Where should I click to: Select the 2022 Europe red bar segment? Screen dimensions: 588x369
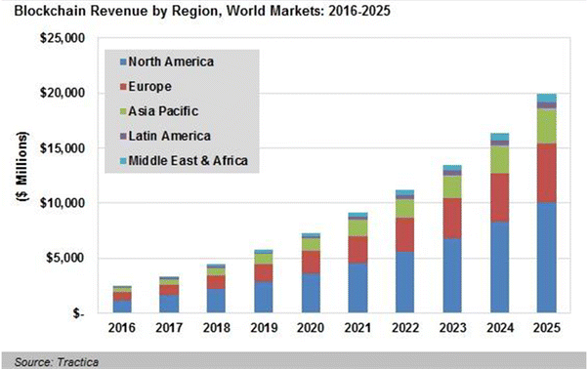click(405, 235)
